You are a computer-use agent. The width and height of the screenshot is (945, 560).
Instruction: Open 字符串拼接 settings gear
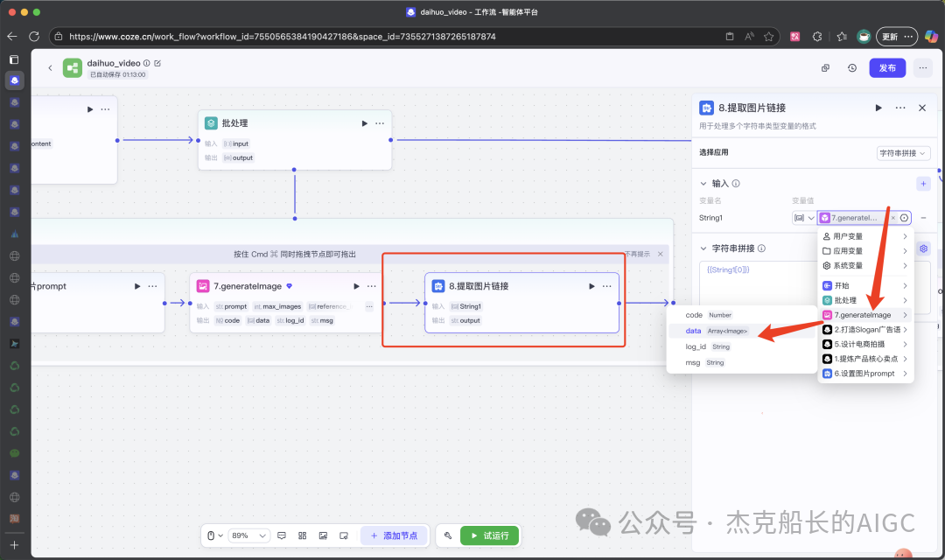pos(923,248)
